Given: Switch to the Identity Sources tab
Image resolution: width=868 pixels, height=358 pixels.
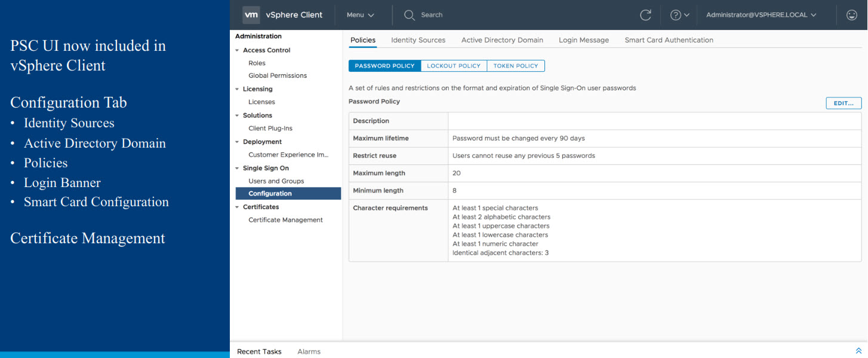Looking at the screenshot, I should coord(418,40).
